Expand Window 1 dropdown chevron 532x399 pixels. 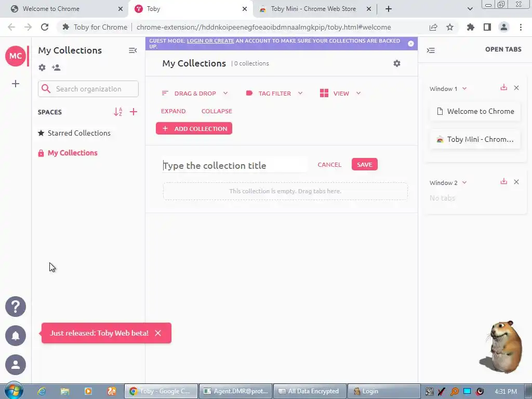pyautogui.click(x=464, y=88)
